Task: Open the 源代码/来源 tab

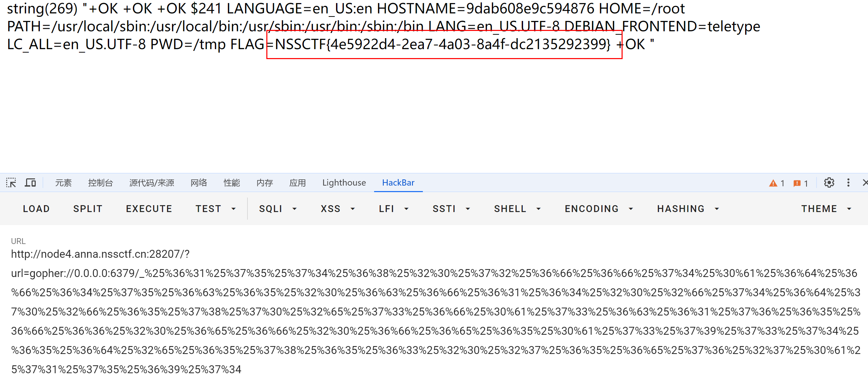Action: pos(152,182)
